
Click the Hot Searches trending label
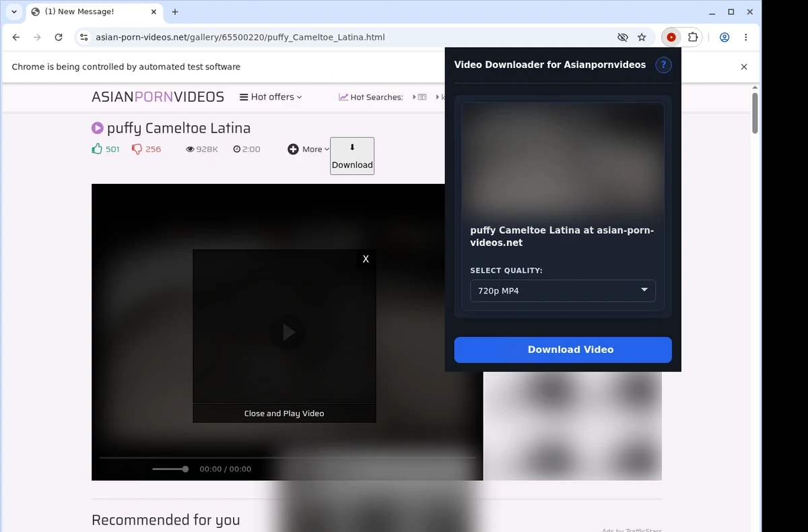[x=371, y=97]
